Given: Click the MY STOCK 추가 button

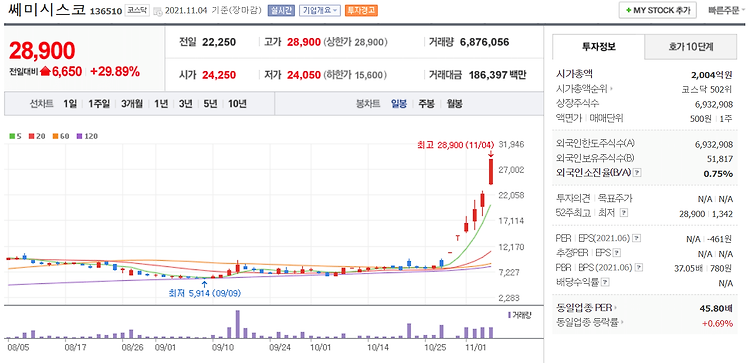Looking at the screenshot, I should pos(658,11).
